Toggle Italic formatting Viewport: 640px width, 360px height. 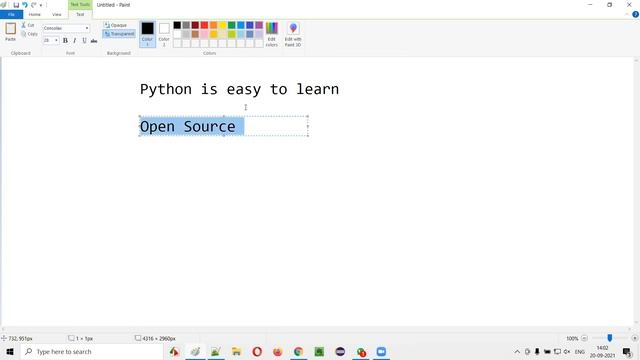75,40
